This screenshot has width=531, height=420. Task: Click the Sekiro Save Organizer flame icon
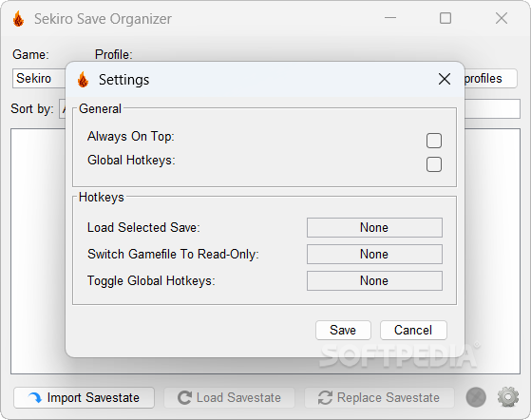(19, 19)
